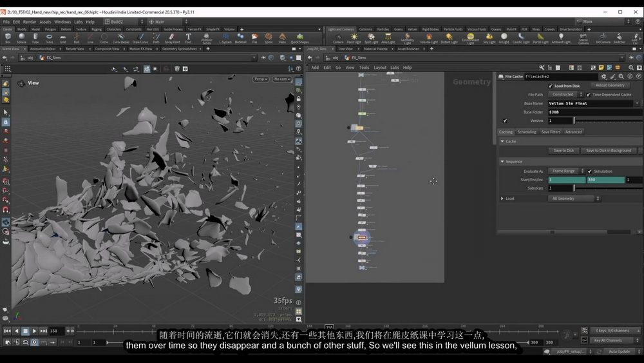Select the Draw Curve shelf tool
Image resolution: width=644 pixels, height=363 pixels.
click(x=140, y=38)
